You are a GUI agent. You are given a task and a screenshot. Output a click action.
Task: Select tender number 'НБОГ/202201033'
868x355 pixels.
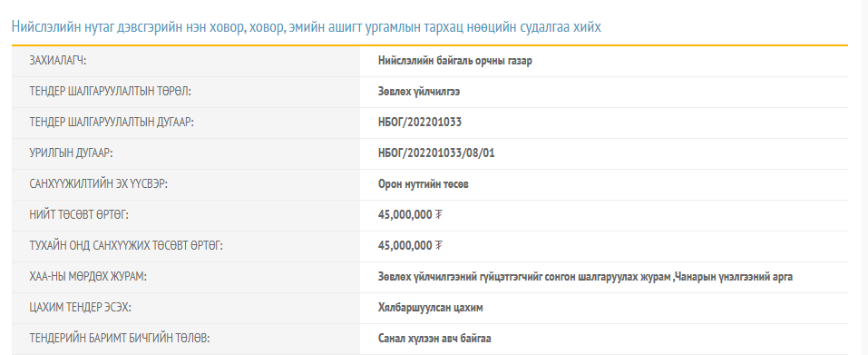420,123
